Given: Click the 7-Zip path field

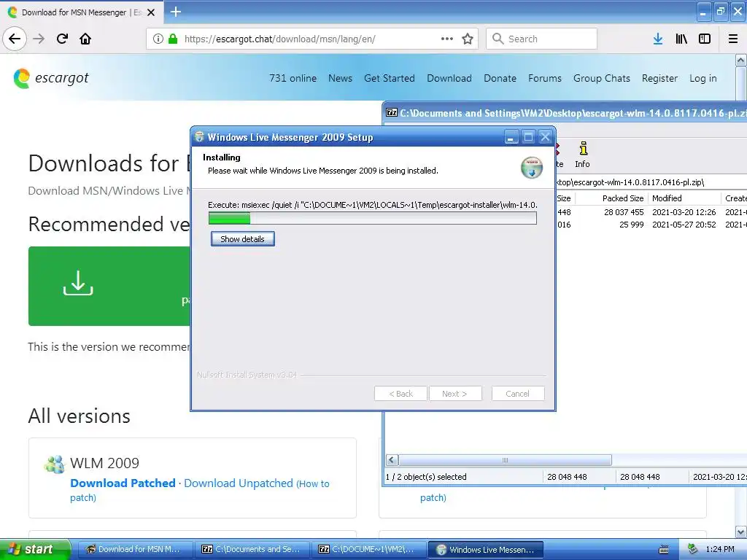Looking at the screenshot, I should 651,182.
